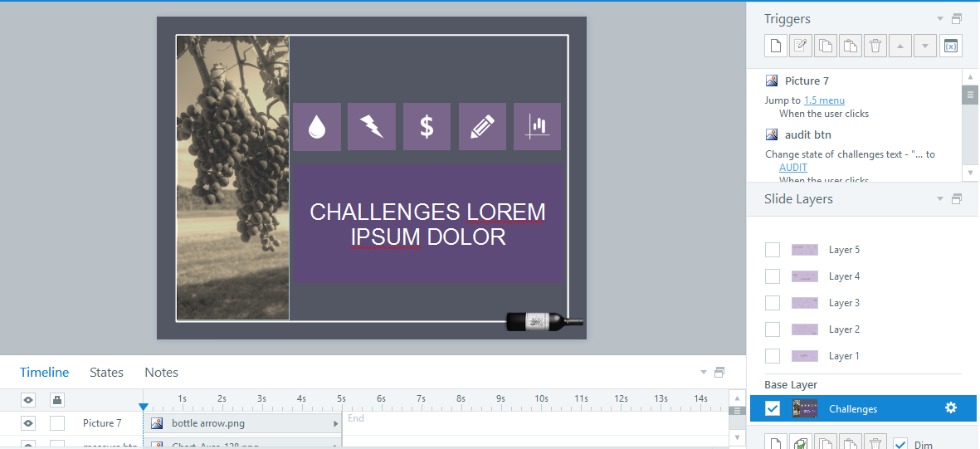980x449 pixels.
Task: Open properties gear for Challenges base layer
Action: click(x=951, y=408)
